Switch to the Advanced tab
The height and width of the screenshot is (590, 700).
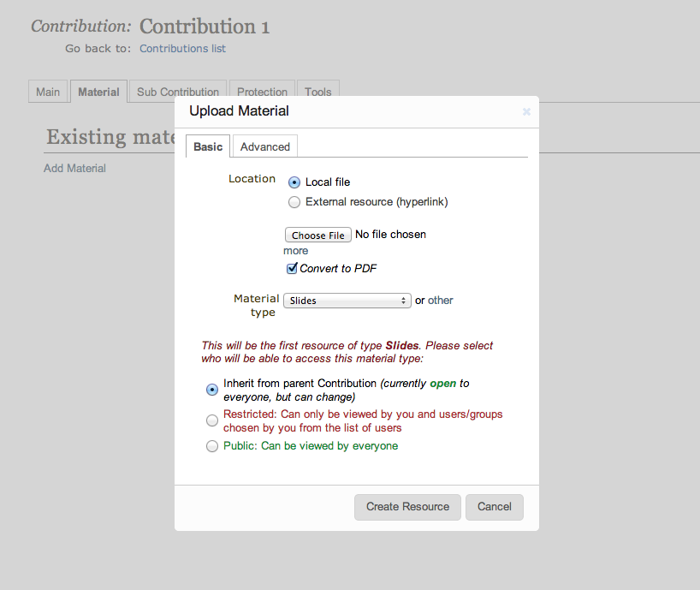click(265, 146)
